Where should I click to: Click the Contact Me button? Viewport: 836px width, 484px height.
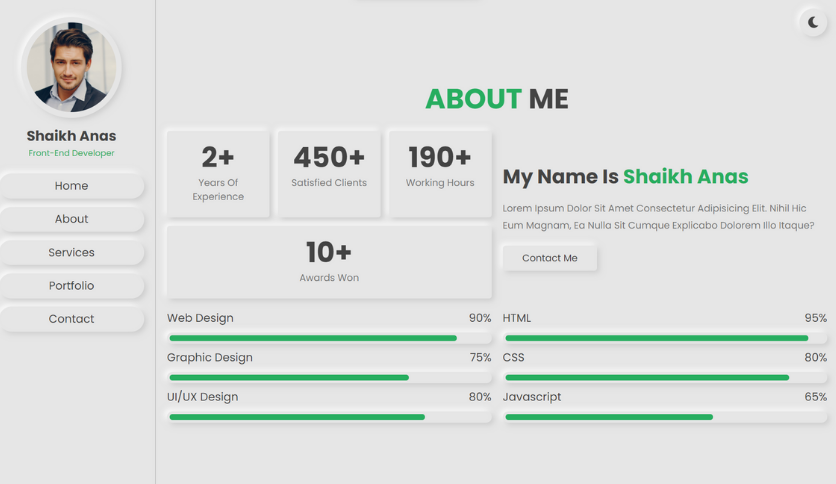(x=550, y=258)
